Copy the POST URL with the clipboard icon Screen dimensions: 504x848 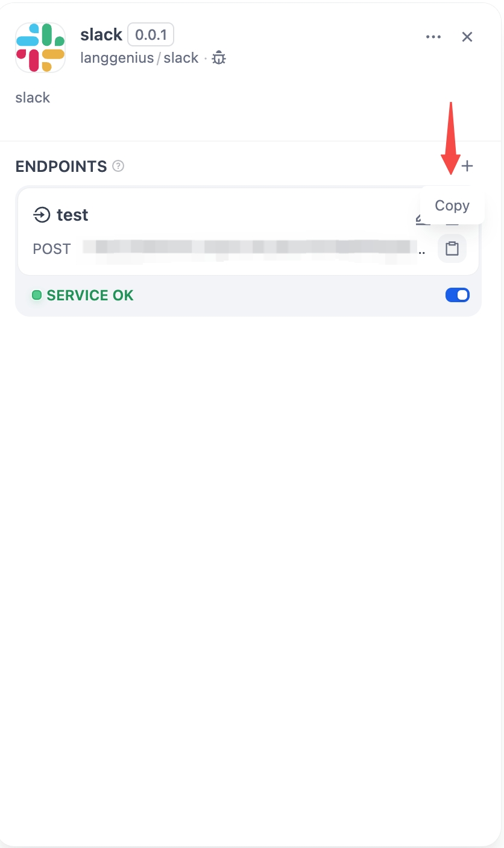(x=452, y=248)
